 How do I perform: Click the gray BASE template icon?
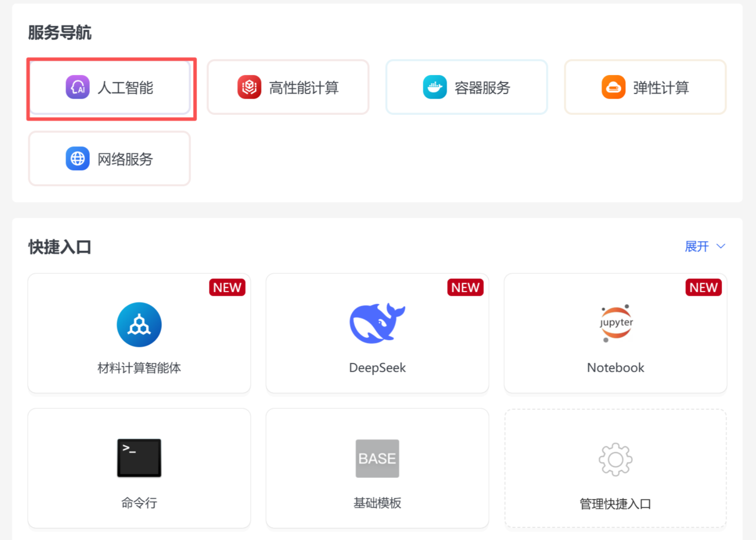[377, 458]
